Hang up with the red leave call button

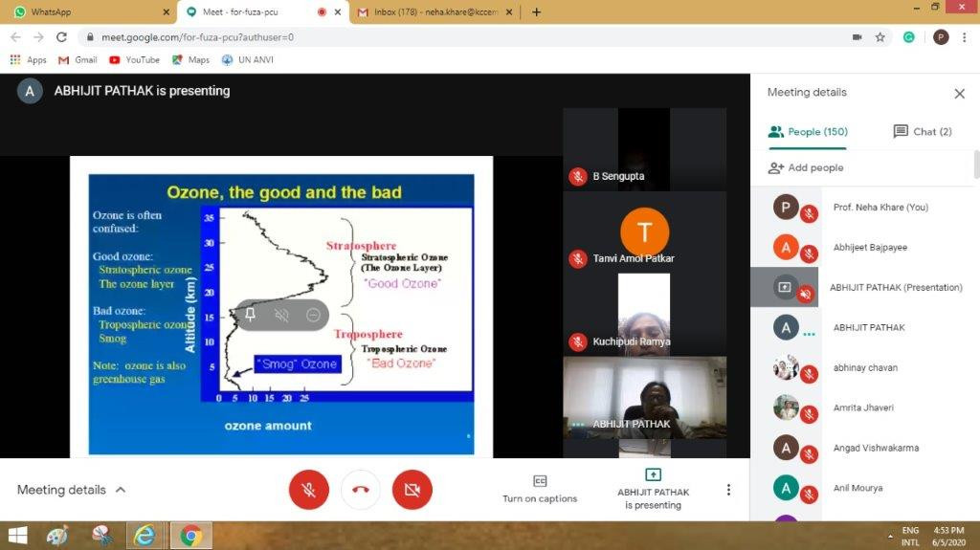(360, 490)
